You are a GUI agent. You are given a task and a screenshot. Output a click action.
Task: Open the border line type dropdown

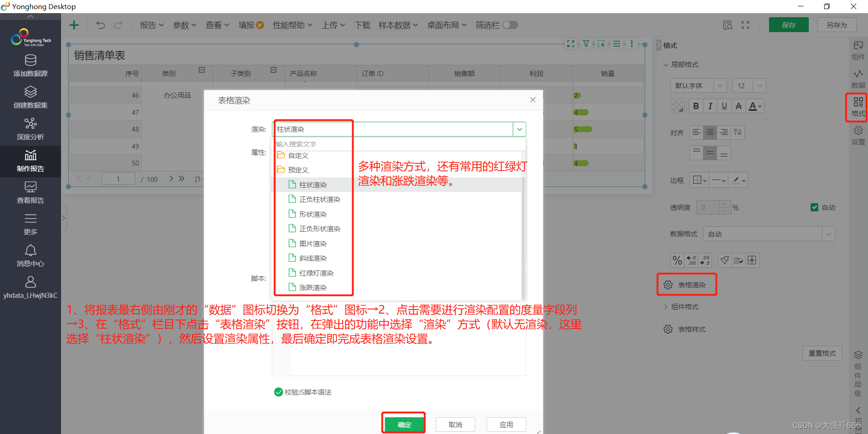719,180
